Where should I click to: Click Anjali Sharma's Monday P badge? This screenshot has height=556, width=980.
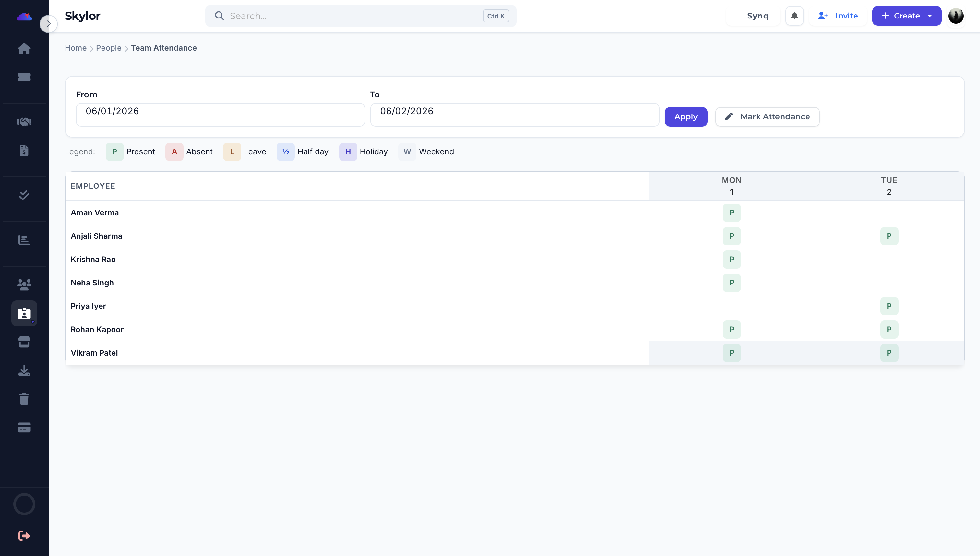click(x=732, y=236)
